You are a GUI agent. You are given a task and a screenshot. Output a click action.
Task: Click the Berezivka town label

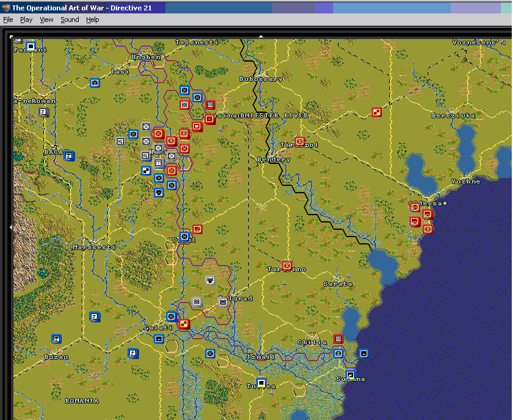pos(453,116)
